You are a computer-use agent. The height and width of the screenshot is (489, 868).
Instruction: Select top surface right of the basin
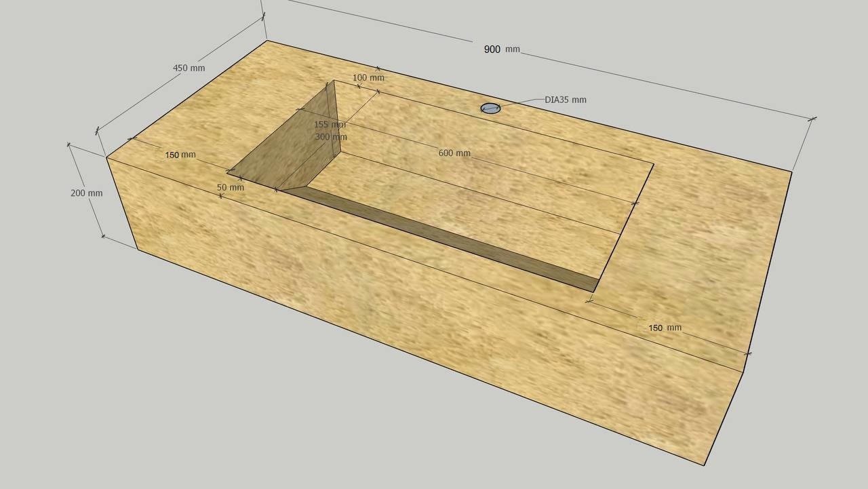698,237
